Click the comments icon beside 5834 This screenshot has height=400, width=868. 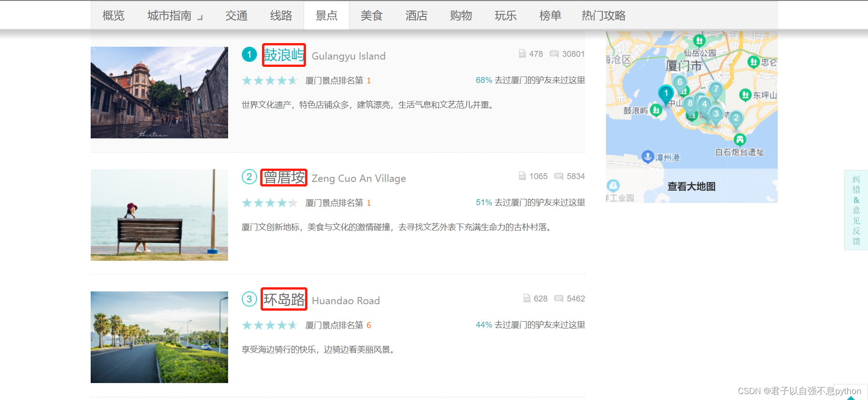click(559, 176)
